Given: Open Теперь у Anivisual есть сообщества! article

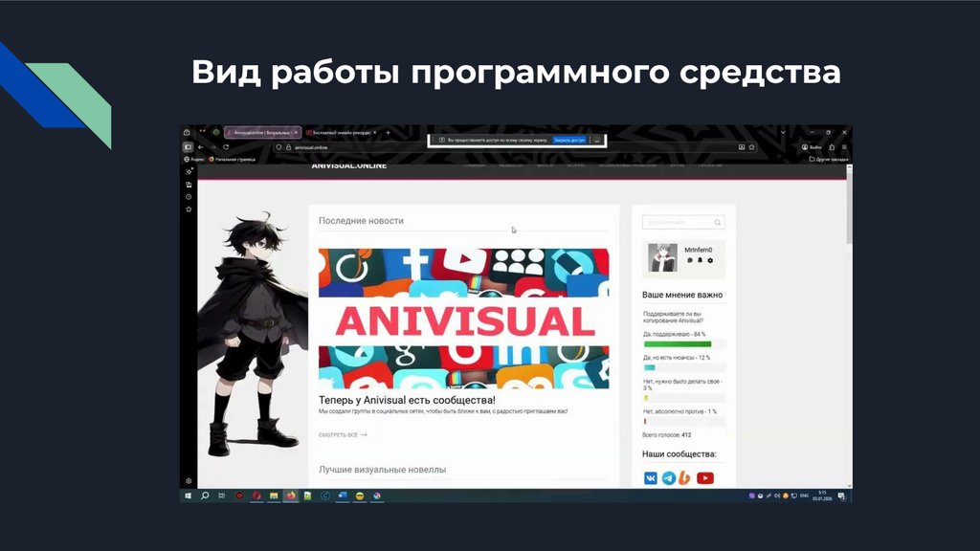Looking at the screenshot, I should click(x=407, y=400).
